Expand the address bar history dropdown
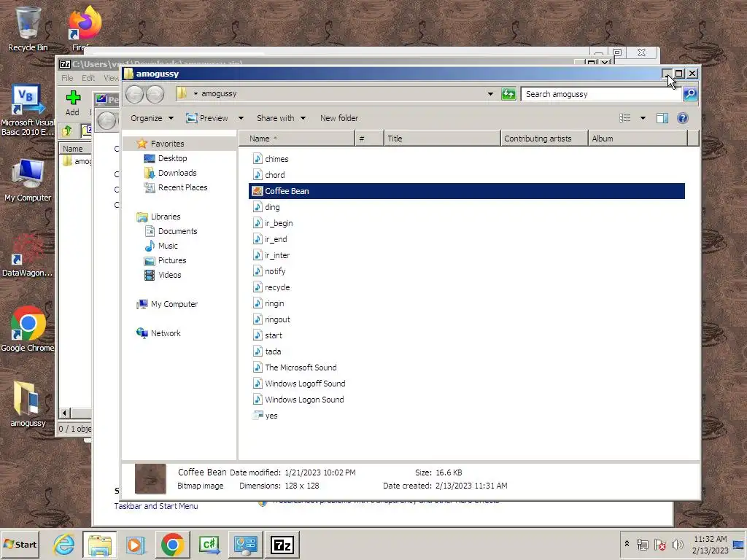 (x=490, y=94)
